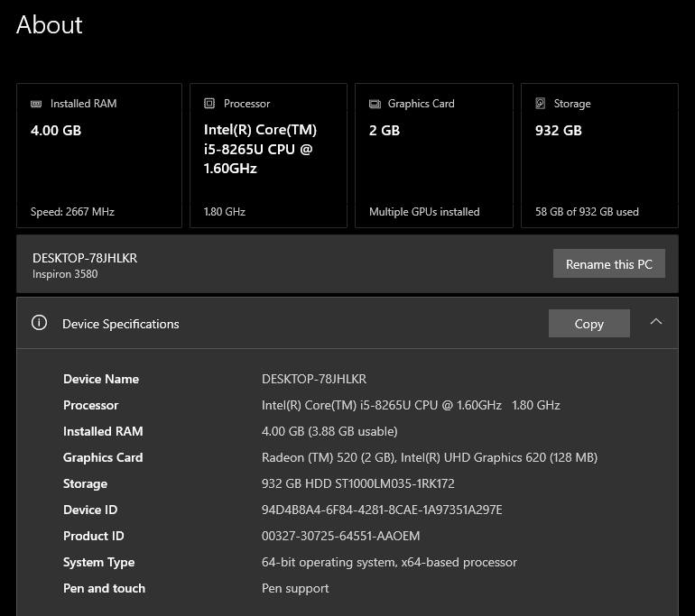Click the Device Specifications info icon
This screenshot has height=616, width=695.
pyautogui.click(x=39, y=322)
